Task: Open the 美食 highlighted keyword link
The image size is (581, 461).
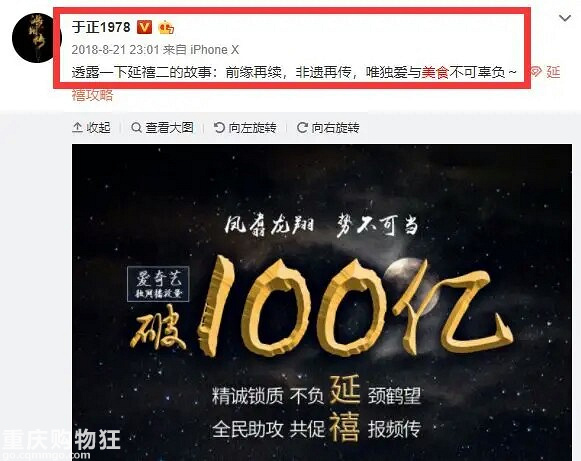Action: pos(435,72)
